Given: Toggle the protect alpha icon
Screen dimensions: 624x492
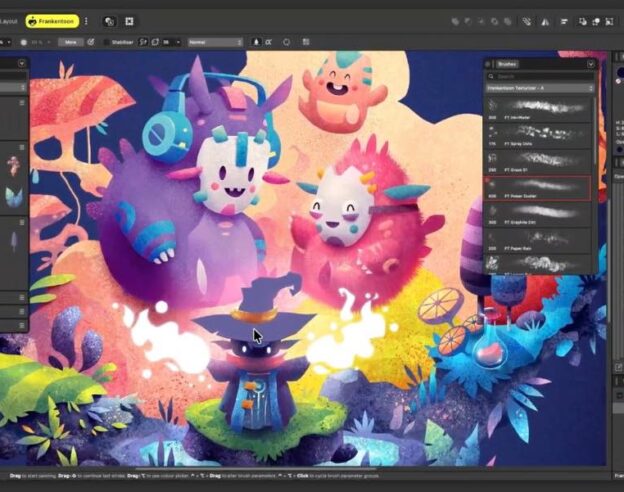Looking at the screenshot, I should (269, 42).
